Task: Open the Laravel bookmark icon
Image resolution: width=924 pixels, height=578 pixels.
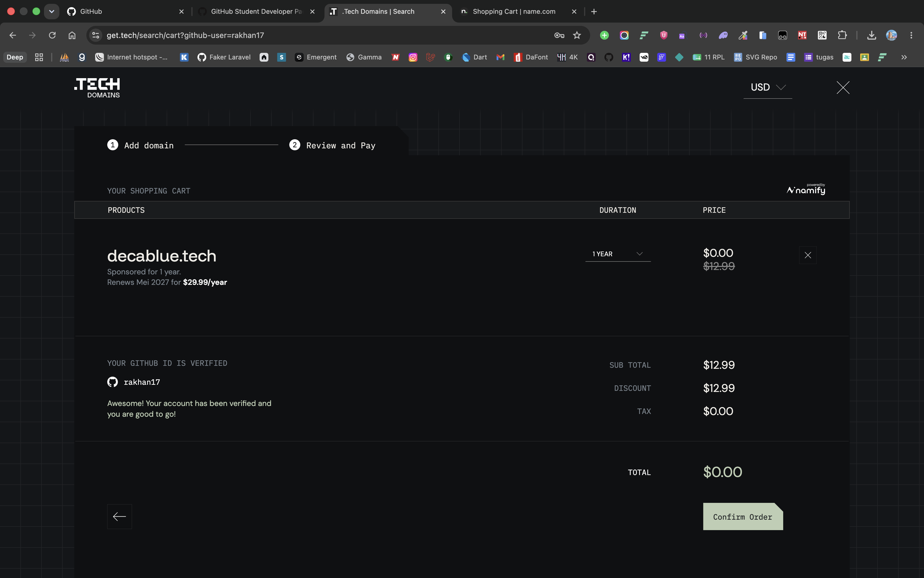Action: 430,57
